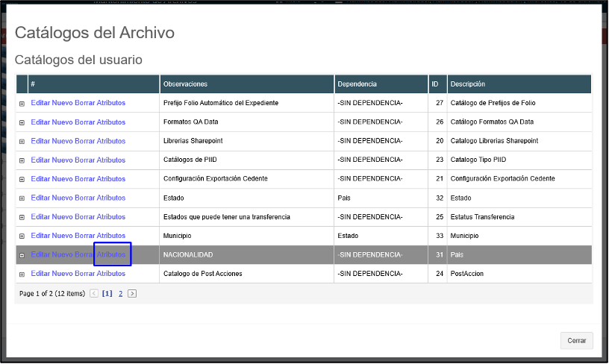Click Editar for the Municipio row
Viewport: 609px width, 364px height.
click(x=40, y=236)
